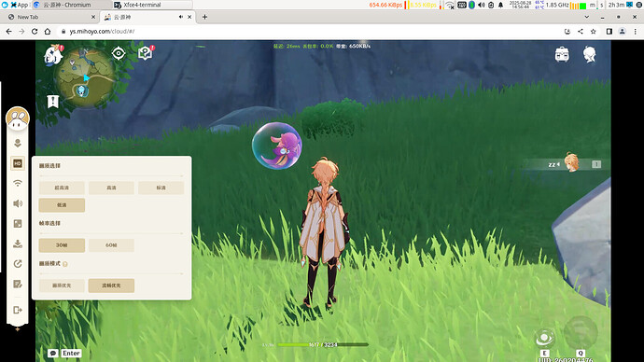Reload the current page

pyautogui.click(x=35, y=31)
